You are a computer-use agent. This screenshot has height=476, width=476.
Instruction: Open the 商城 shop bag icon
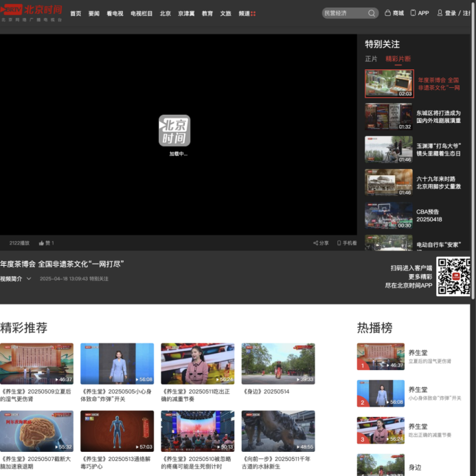(387, 13)
